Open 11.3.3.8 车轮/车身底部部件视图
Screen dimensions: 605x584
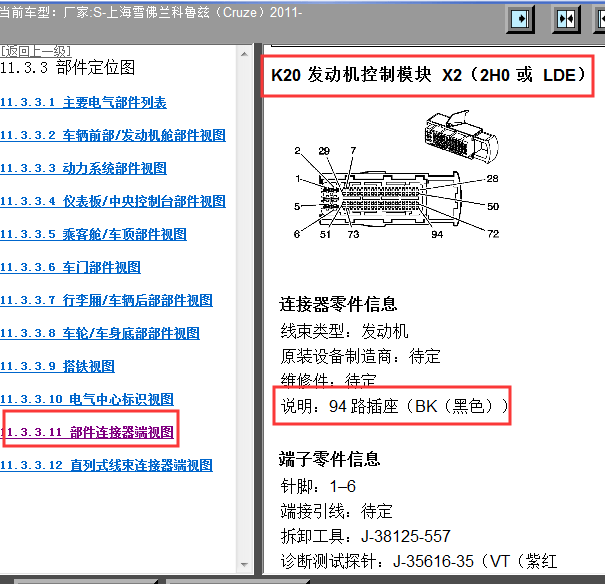(x=100, y=333)
